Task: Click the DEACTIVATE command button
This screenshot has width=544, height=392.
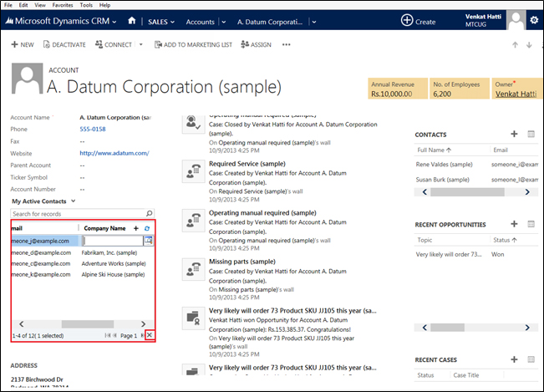Action: point(64,44)
